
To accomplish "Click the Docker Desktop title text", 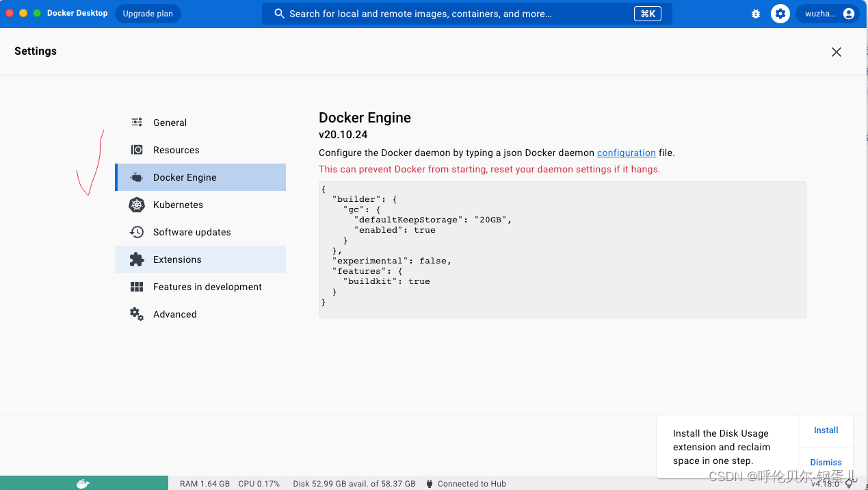I will pos(77,13).
